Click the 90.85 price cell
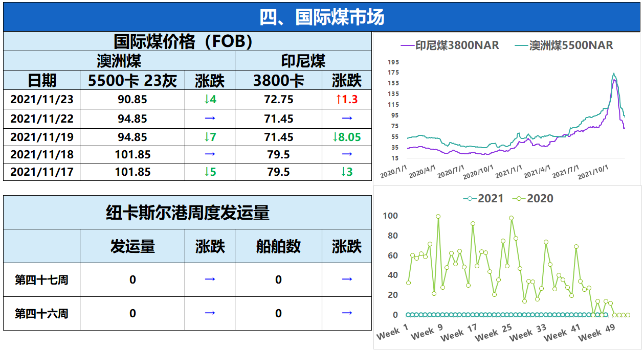Viewport: 644px width, 351px height. coord(132,99)
